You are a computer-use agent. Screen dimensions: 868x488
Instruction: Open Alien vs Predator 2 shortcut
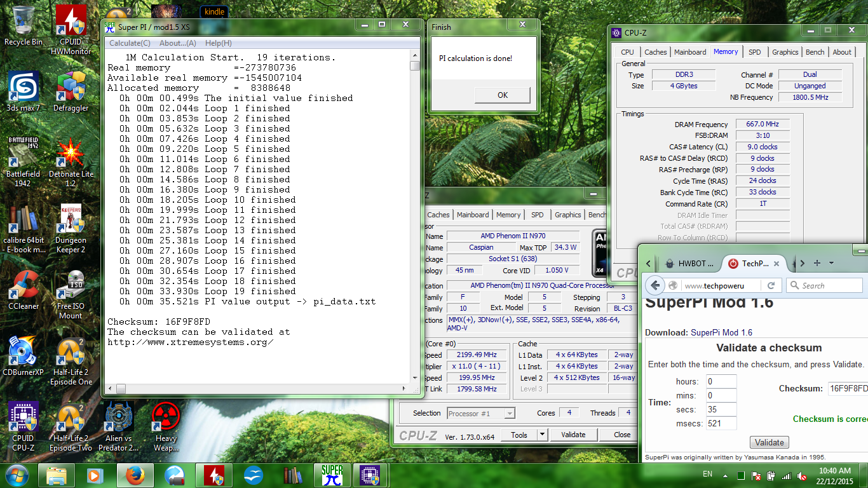[118, 426]
